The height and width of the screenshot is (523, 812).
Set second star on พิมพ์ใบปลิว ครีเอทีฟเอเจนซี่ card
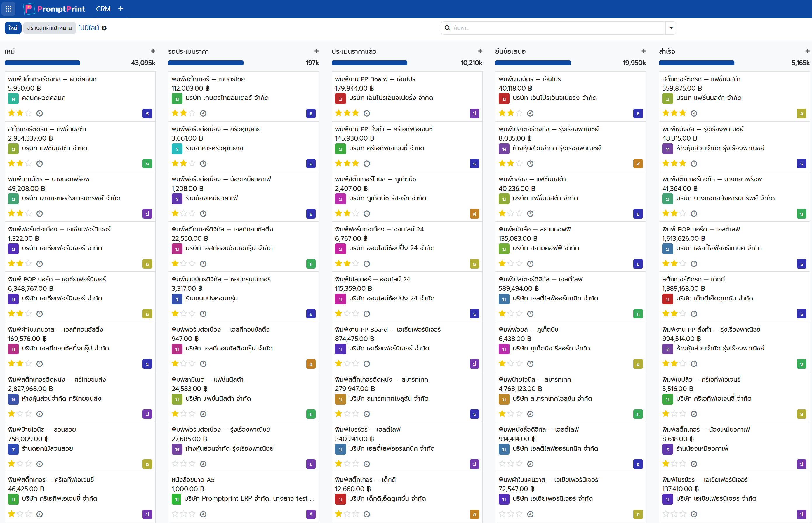674,414
